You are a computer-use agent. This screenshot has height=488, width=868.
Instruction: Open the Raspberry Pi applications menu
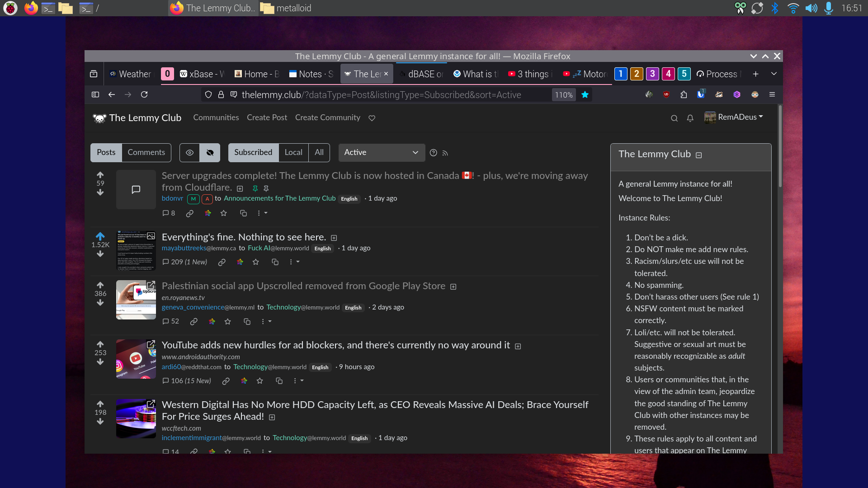10,8
